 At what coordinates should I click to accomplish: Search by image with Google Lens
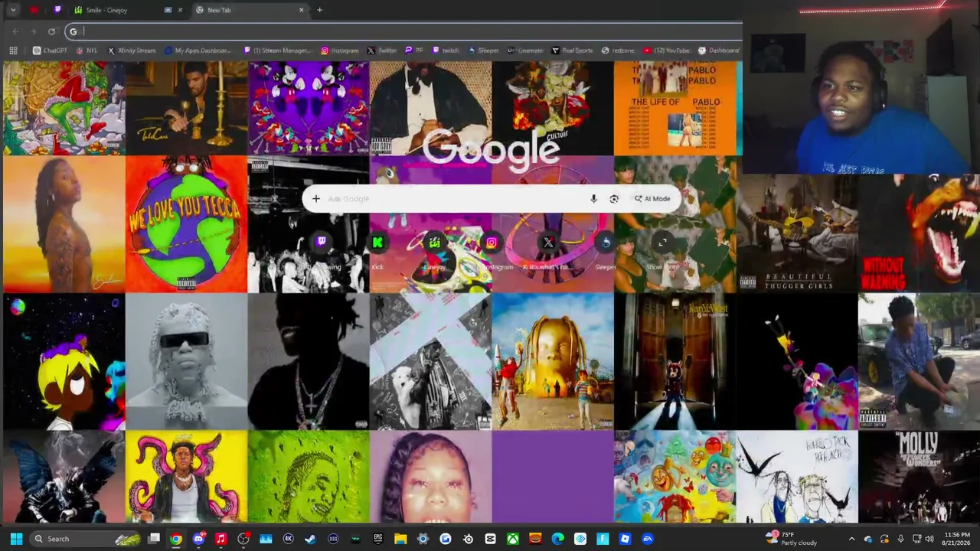click(614, 199)
